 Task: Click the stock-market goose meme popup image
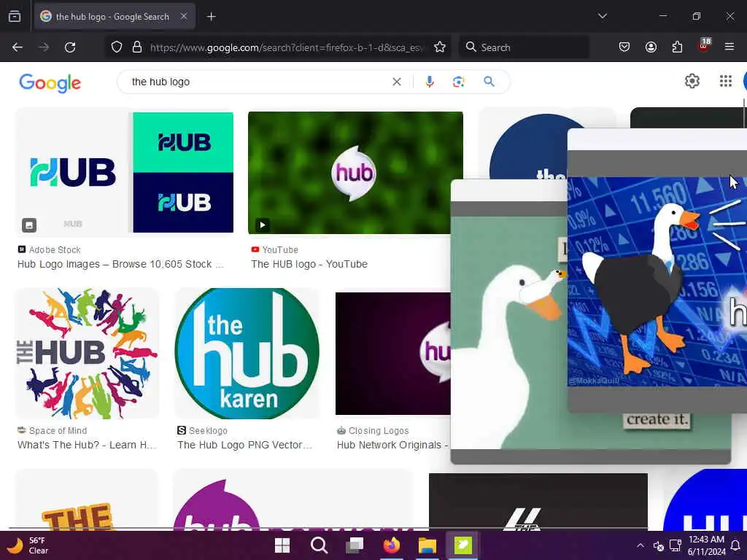point(657,281)
